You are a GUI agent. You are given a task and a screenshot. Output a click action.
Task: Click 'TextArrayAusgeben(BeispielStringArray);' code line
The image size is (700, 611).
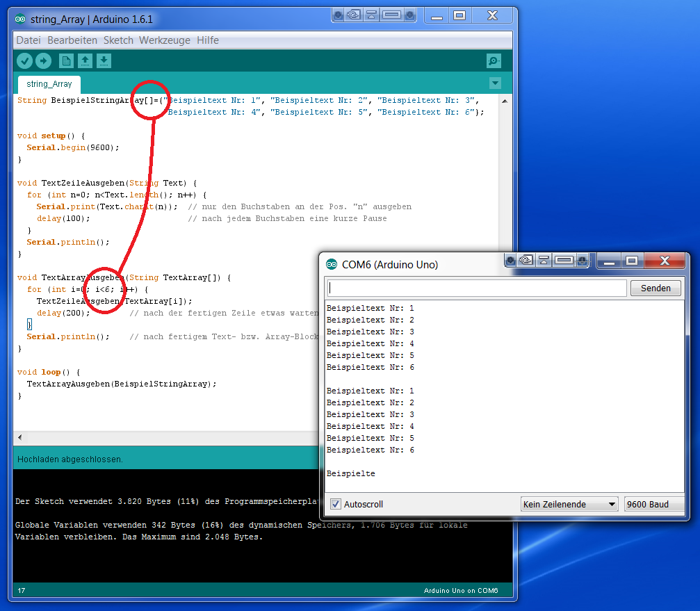122,384
